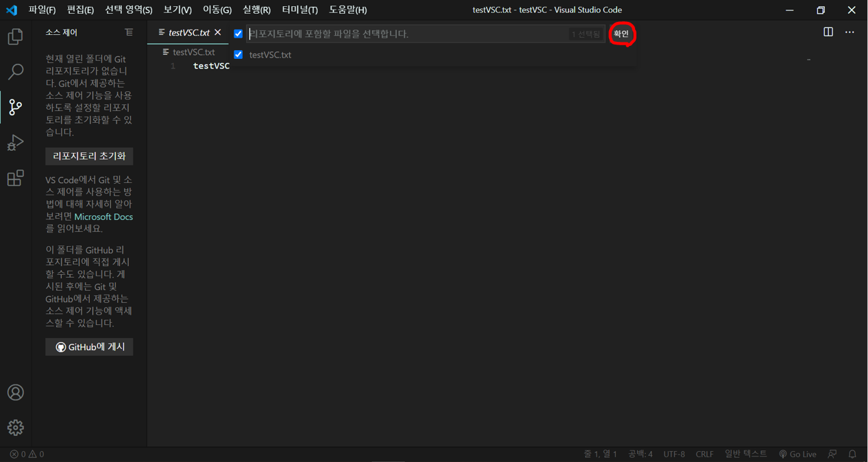Click the 줄 1, 열 1 cursor position

600,454
